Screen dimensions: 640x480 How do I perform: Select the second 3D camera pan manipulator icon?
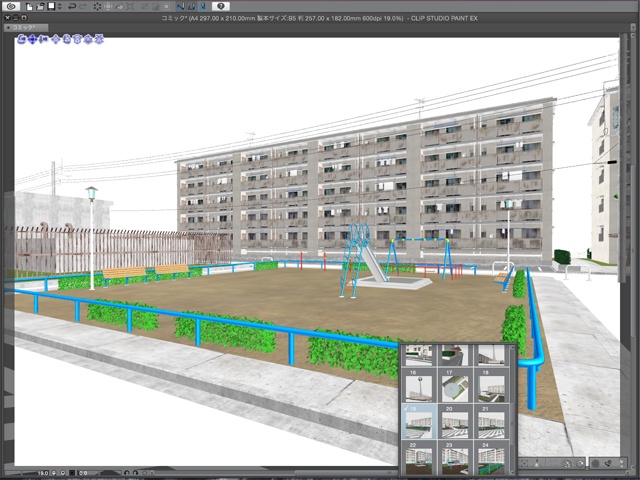pos(32,40)
